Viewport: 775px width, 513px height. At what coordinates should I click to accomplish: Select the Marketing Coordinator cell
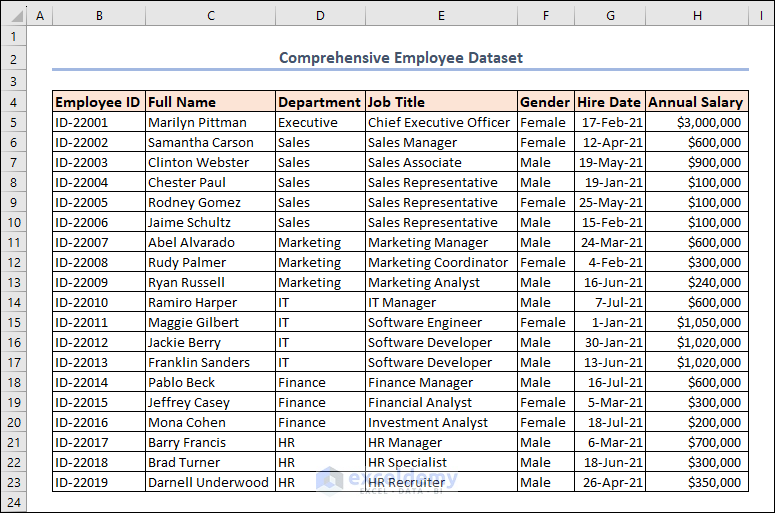[x=440, y=262]
